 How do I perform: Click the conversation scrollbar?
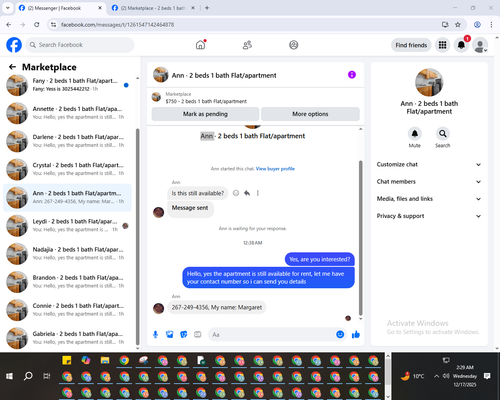pyautogui.click(x=360, y=237)
